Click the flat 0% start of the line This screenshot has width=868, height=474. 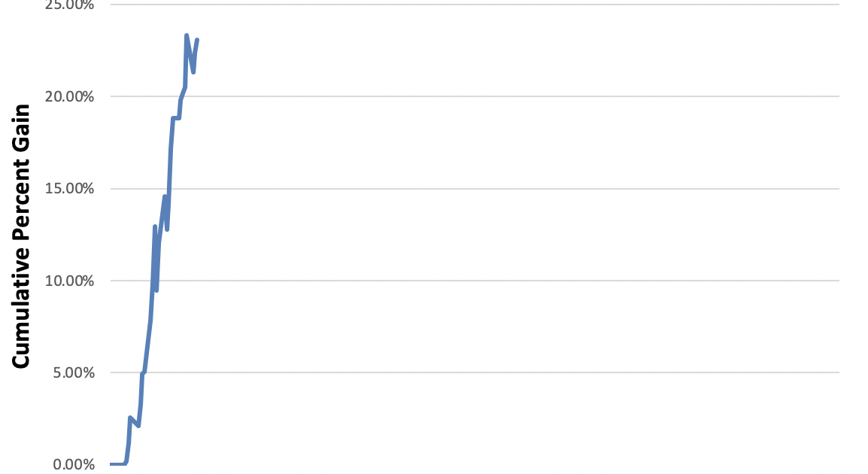(117, 463)
